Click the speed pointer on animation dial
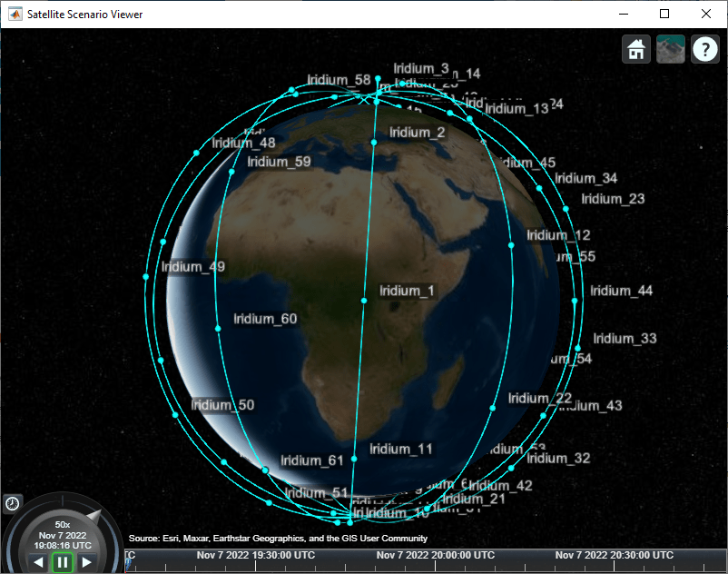 coord(94,516)
